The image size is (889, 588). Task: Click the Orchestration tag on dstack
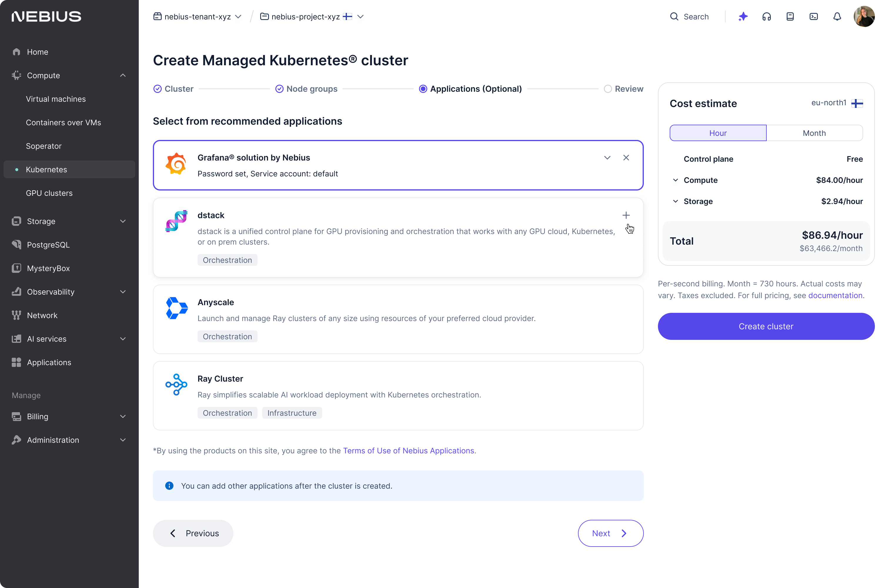pyautogui.click(x=227, y=260)
